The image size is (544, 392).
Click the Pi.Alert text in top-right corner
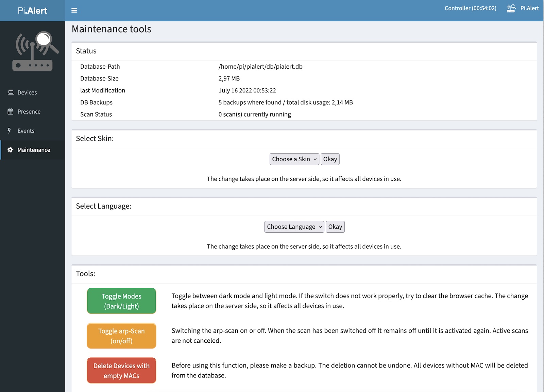point(529,8)
